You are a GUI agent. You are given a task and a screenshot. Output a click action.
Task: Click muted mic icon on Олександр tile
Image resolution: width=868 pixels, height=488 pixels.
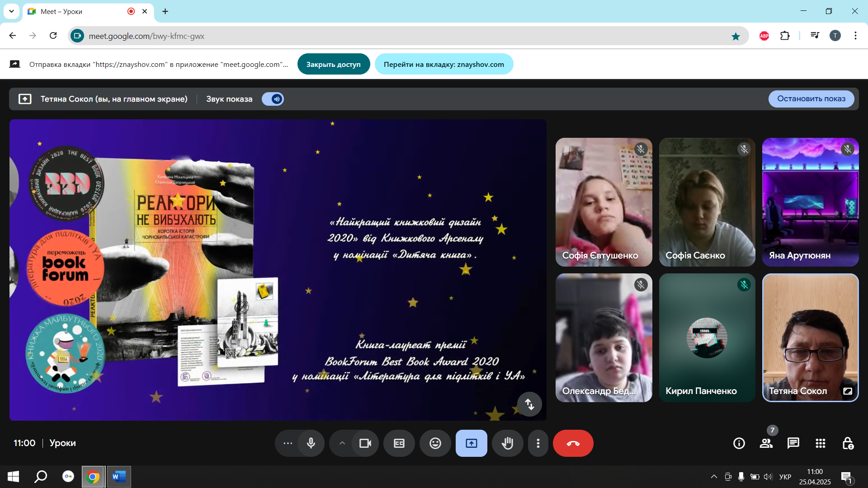tap(641, 285)
